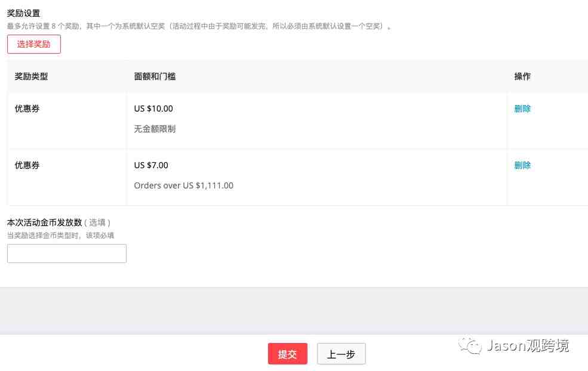
Task: Click the 奖励类型 column header
Action: (x=31, y=76)
